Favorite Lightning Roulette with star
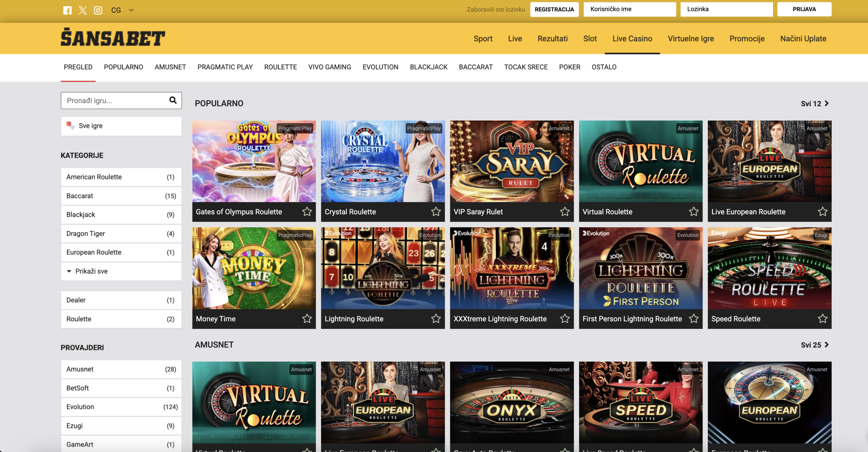The height and width of the screenshot is (452, 868). click(x=436, y=319)
